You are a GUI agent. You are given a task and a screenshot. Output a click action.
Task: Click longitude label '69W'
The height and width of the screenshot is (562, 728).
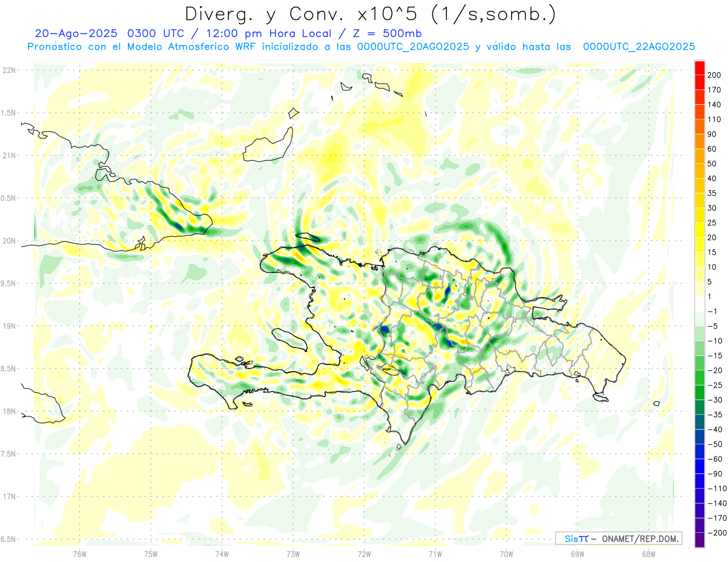coord(578,553)
